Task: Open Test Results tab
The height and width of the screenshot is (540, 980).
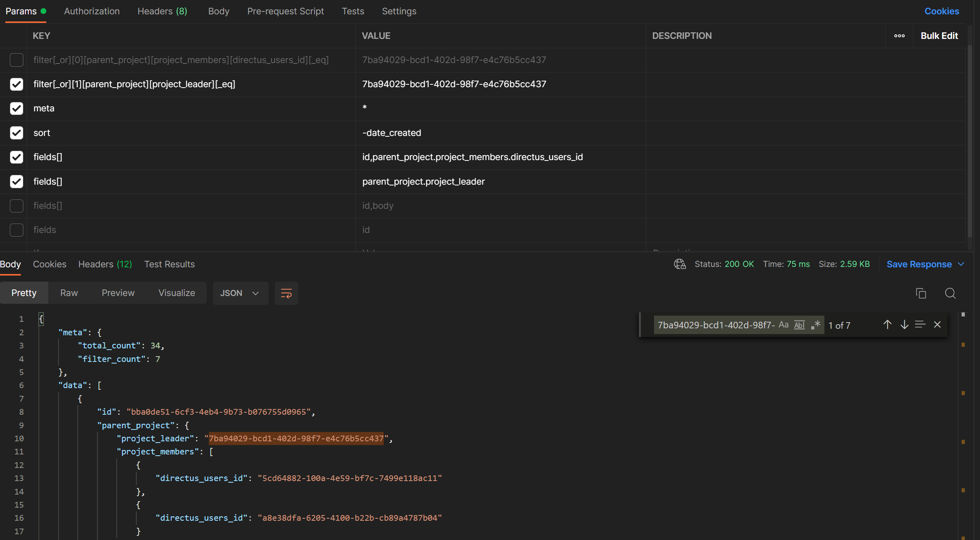Action: click(x=170, y=264)
